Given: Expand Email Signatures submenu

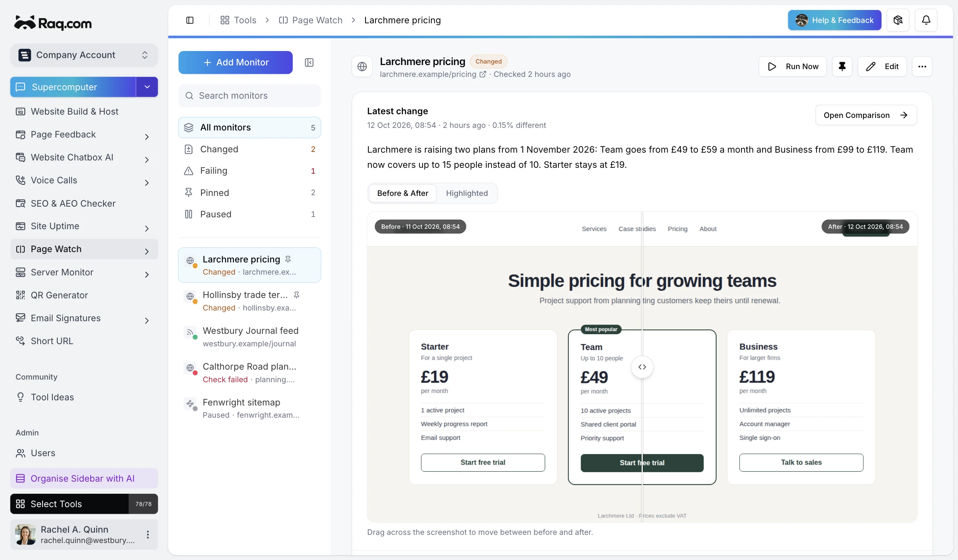Looking at the screenshot, I should (x=147, y=320).
